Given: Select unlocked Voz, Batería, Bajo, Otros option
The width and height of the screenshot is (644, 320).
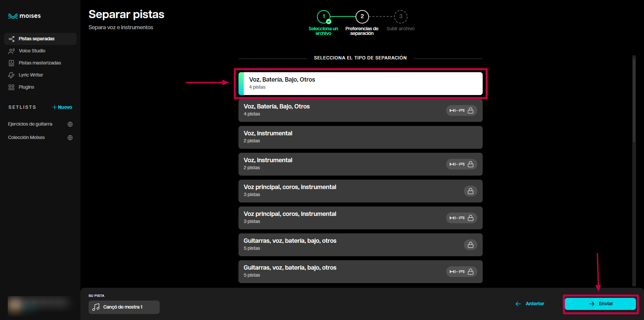Looking at the screenshot, I should tap(360, 83).
